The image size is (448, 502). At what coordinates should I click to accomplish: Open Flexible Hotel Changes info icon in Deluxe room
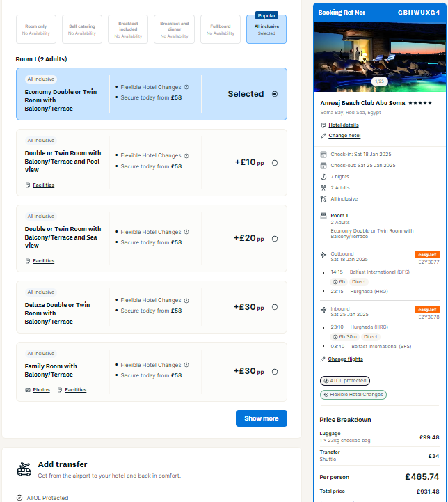[x=186, y=301]
